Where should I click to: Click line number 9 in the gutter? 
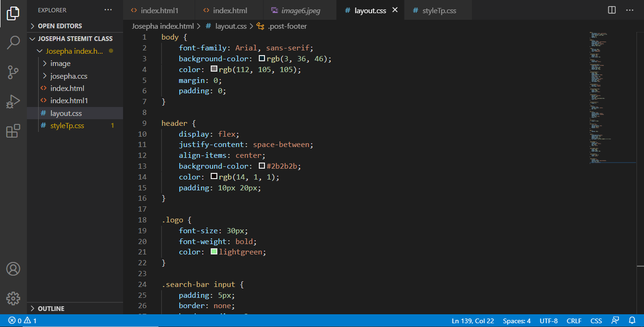coord(144,123)
